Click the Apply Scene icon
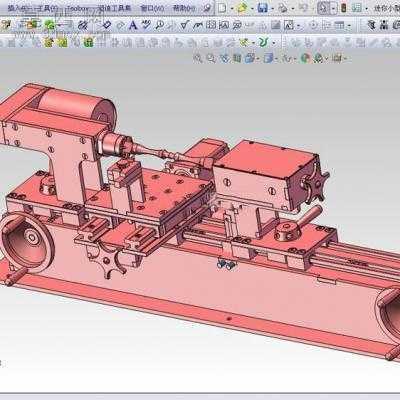This screenshot has width=400, height=400. coord(318,58)
